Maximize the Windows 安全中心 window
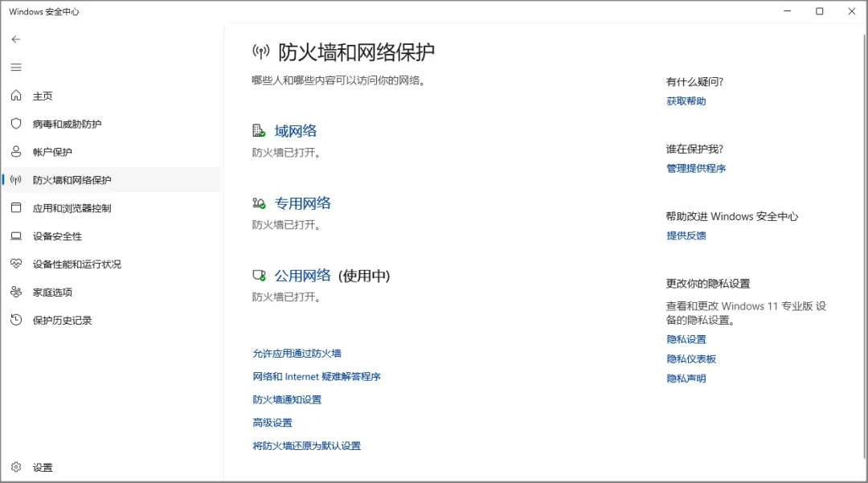The height and width of the screenshot is (483, 868). pyautogui.click(x=819, y=11)
